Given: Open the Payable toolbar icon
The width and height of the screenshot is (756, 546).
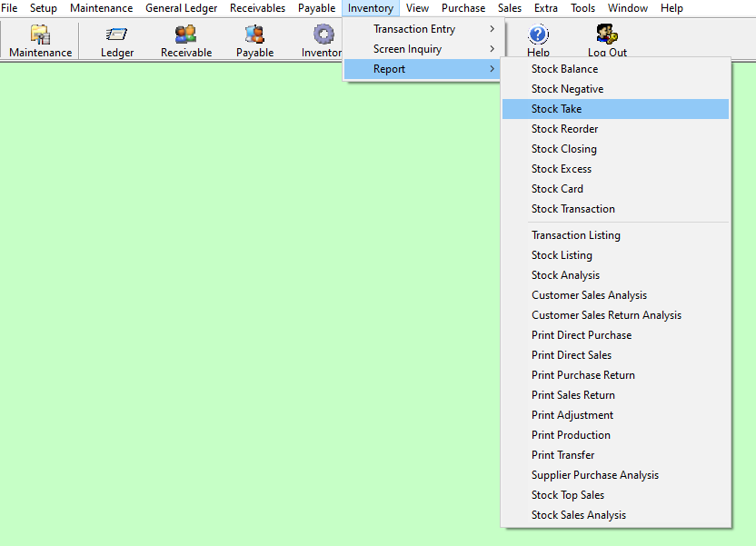Looking at the screenshot, I should point(254,41).
